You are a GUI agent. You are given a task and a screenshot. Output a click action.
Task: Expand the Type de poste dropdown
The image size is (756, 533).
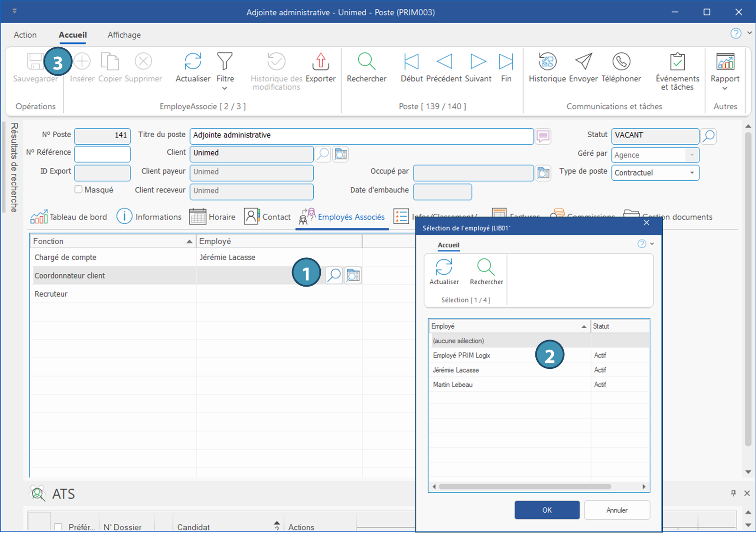click(x=692, y=173)
